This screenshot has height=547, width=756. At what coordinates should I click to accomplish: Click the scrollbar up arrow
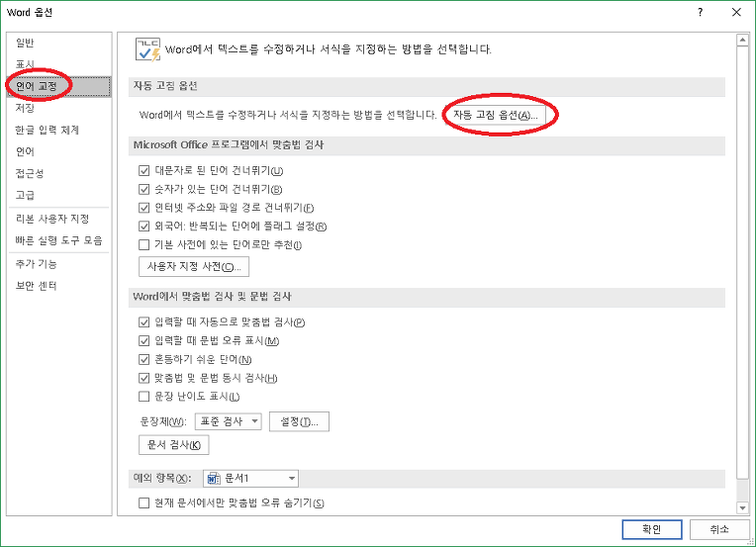pos(742,41)
